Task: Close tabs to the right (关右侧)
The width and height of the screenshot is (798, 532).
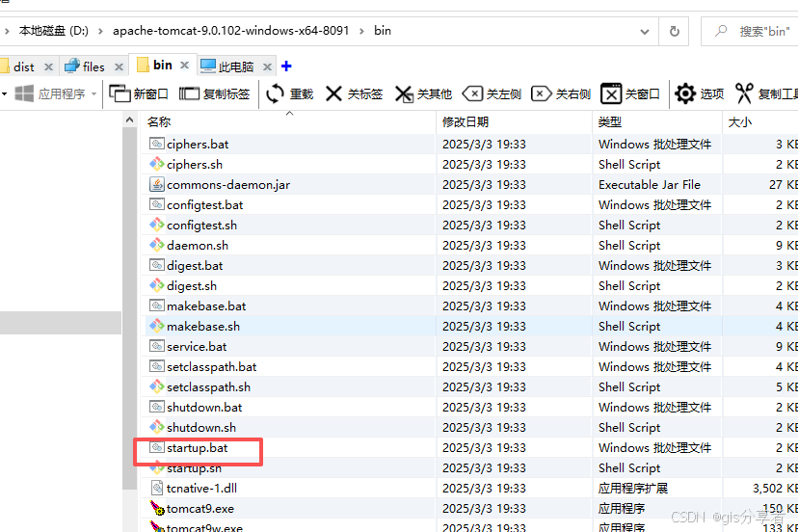Action: click(x=560, y=93)
